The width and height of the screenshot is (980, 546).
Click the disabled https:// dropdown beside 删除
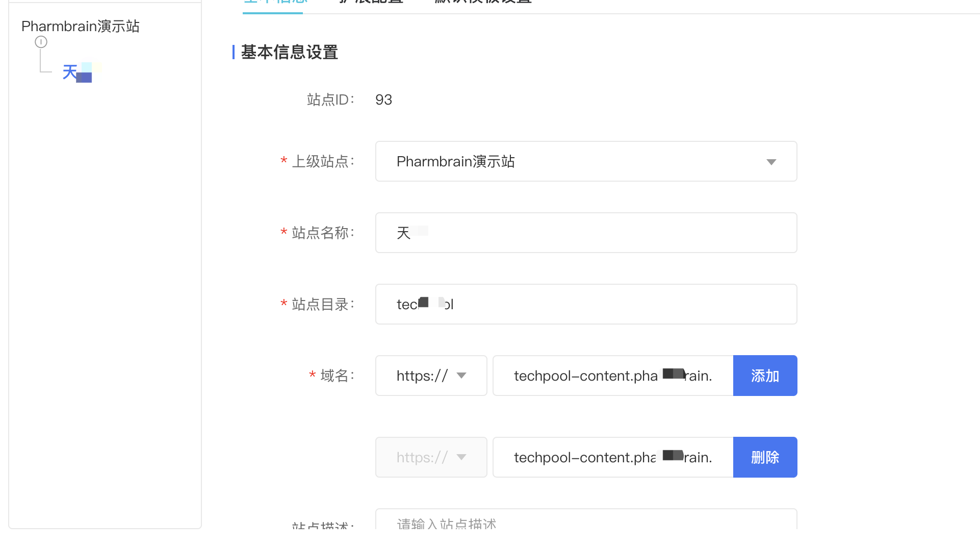point(431,457)
